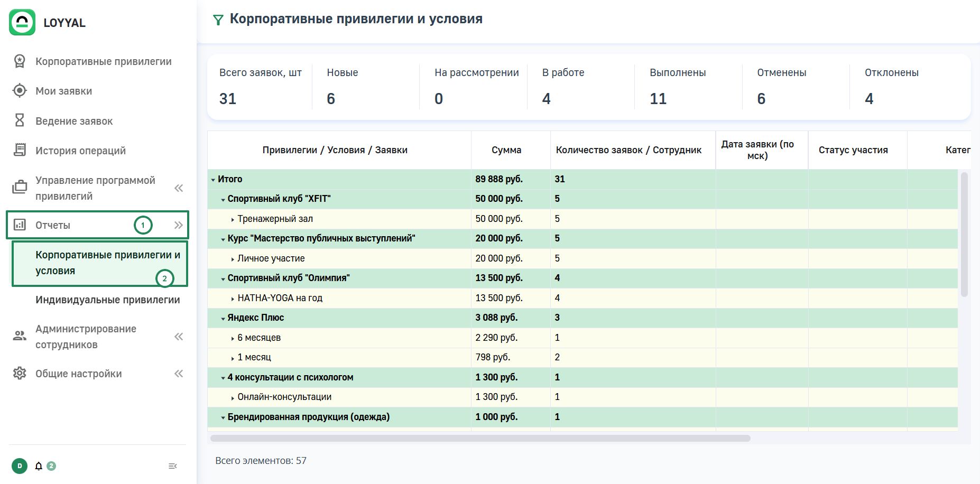Collapse the sidebar using bottom menu icon
This screenshot has width=980, height=484.
[172, 466]
